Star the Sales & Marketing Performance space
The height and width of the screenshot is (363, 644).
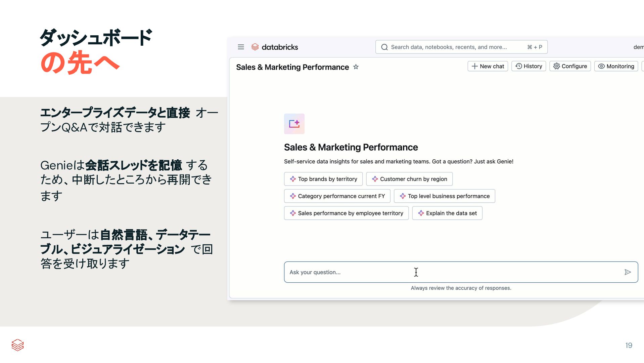pyautogui.click(x=356, y=67)
